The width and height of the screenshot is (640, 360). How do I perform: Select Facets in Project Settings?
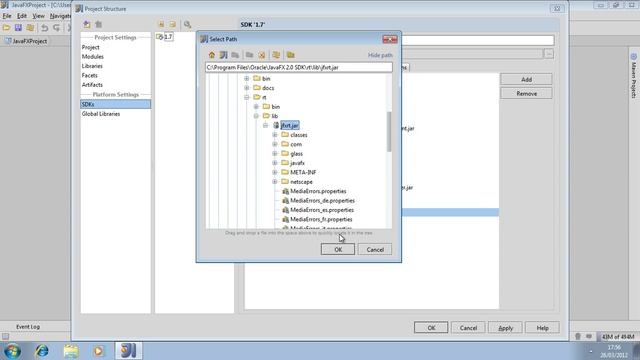click(x=89, y=76)
